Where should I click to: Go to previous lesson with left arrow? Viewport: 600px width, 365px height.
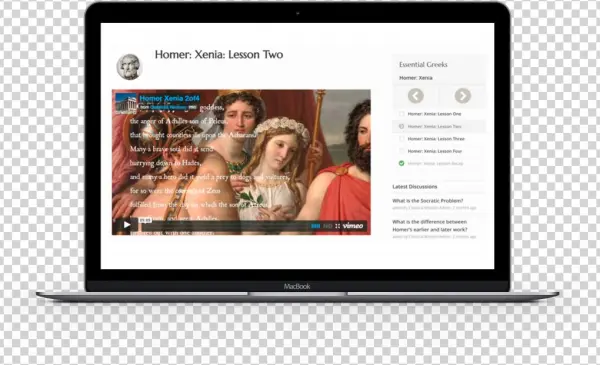pyautogui.click(x=416, y=96)
